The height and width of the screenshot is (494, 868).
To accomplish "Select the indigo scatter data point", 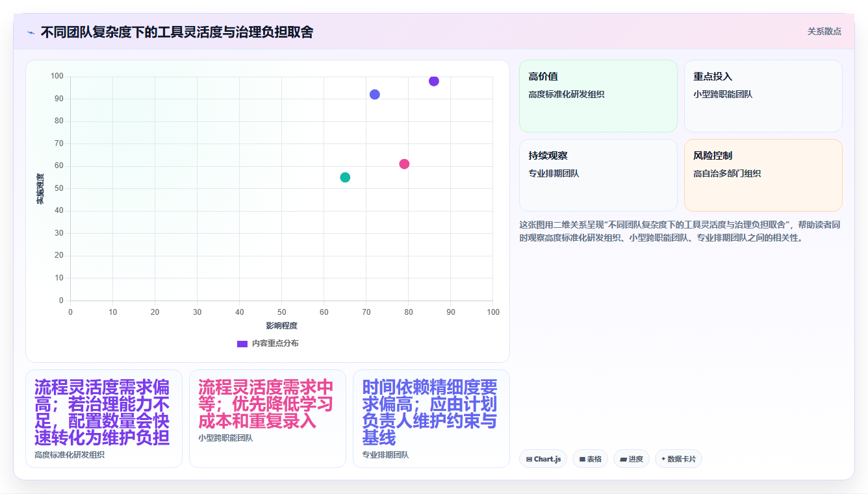I will click(x=375, y=95).
